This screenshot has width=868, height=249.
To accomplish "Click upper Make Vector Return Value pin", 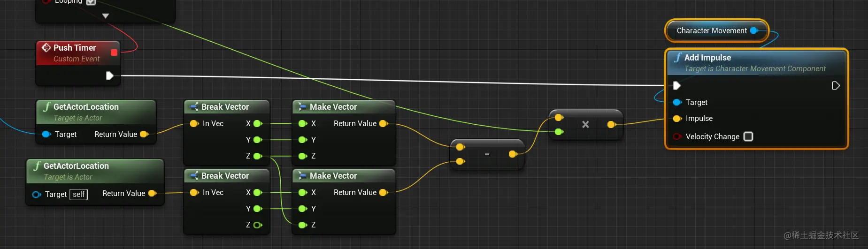I will 384,124.
